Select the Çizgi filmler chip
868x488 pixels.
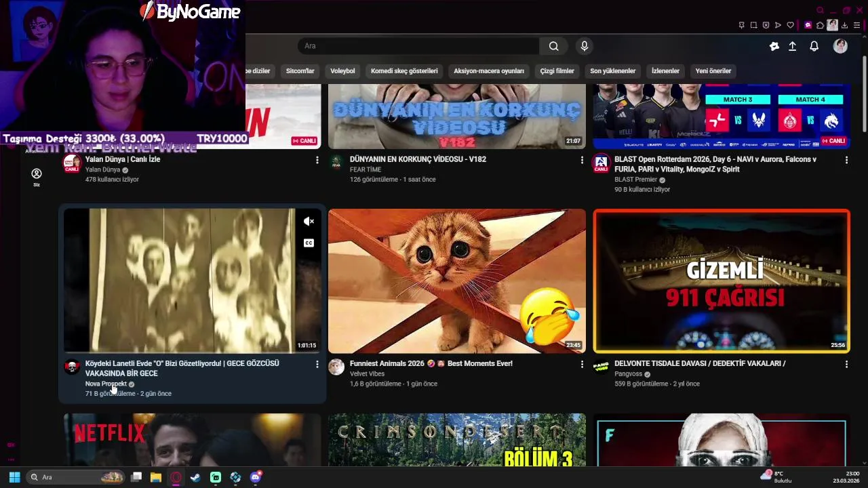[557, 71]
